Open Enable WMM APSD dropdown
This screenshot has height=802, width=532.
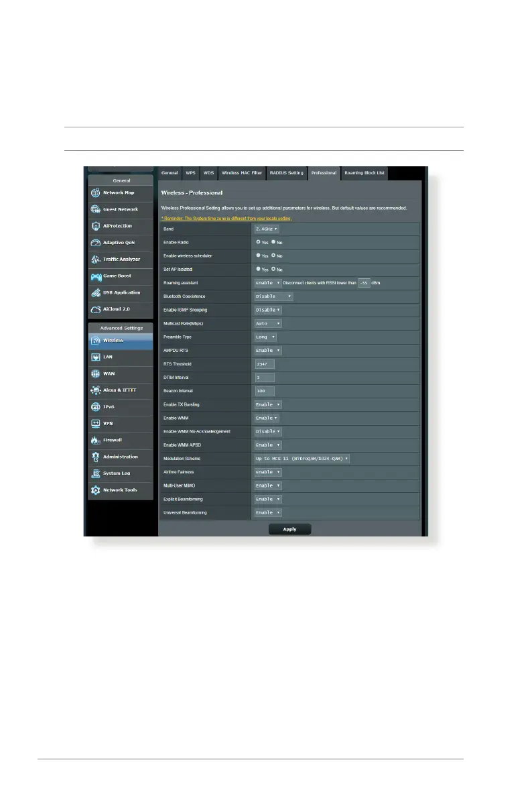268,445
